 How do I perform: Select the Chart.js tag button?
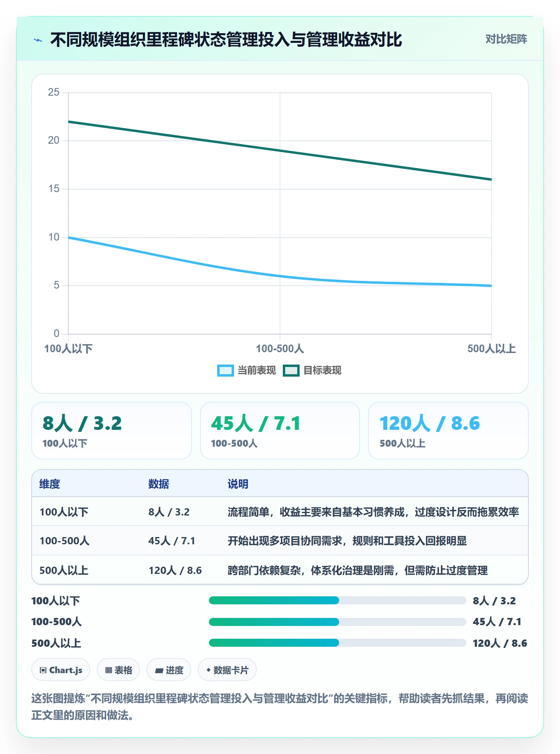(61, 670)
